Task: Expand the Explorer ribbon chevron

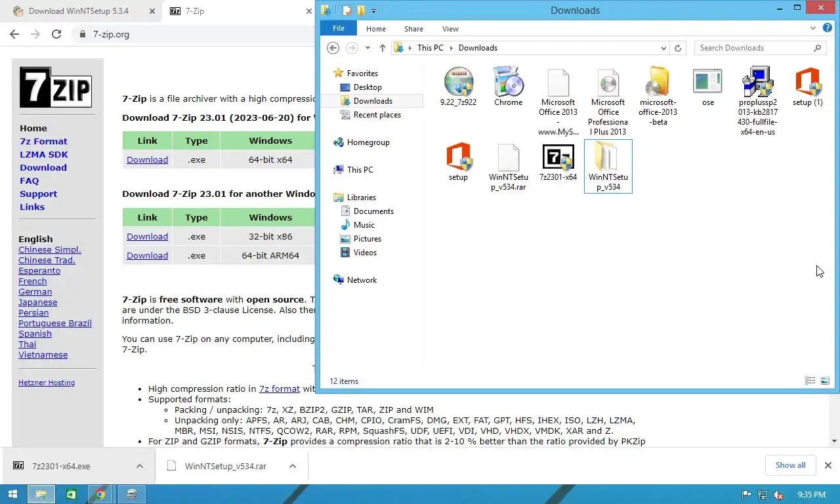Action: coord(813,28)
